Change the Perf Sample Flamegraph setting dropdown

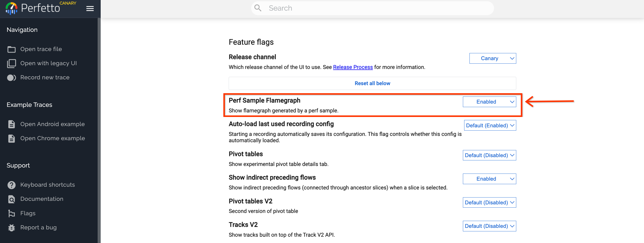(x=489, y=102)
